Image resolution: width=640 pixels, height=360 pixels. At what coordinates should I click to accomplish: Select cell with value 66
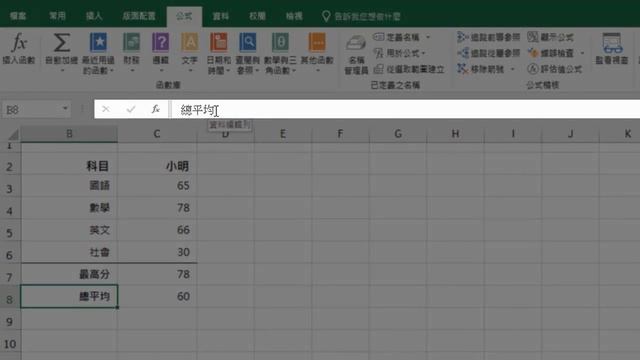click(x=157, y=230)
